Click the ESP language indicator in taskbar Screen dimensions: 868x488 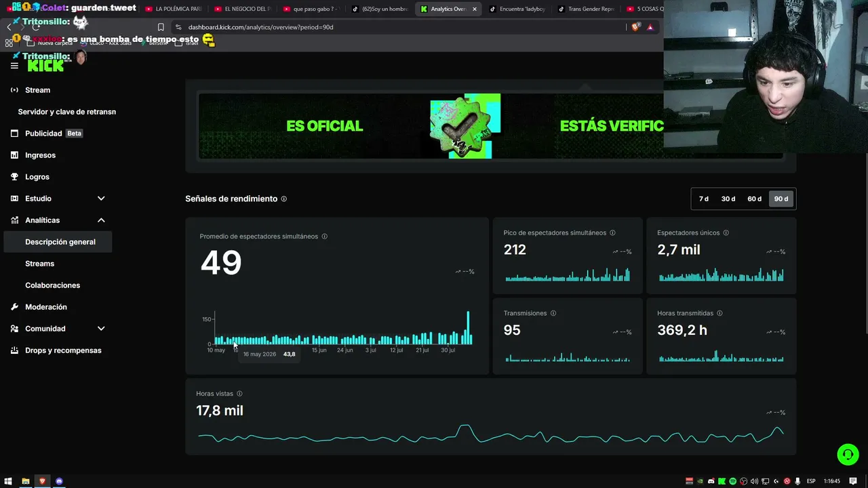click(x=811, y=481)
